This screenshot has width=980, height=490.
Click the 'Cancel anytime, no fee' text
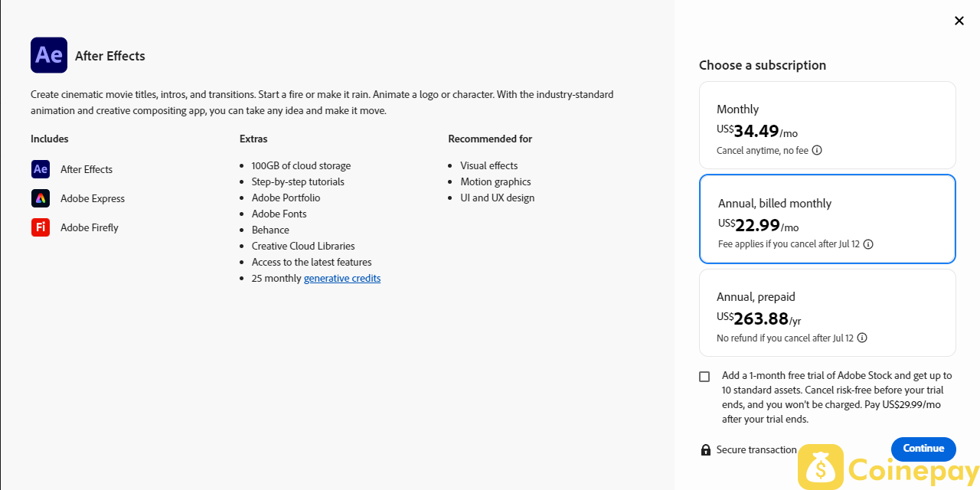click(x=763, y=150)
